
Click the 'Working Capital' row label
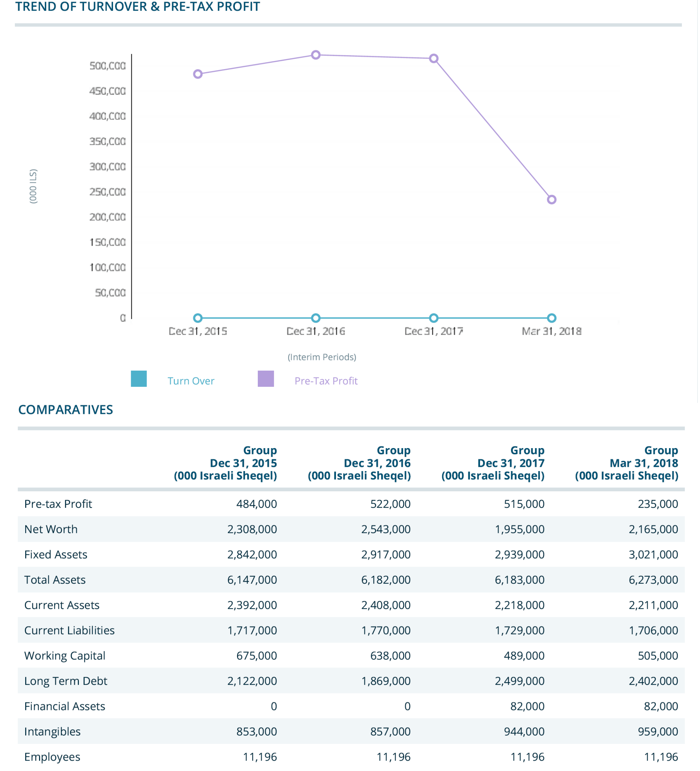click(65, 656)
